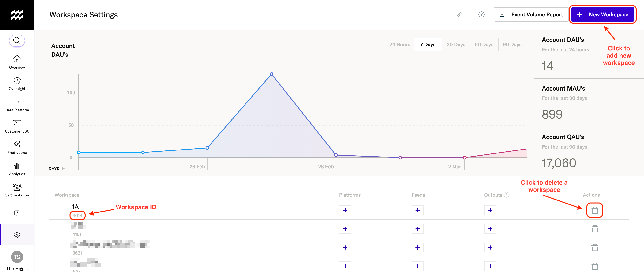Click delete icon for workspace 1A
Viewport: 644px width, 272px height.
[x=594, y=210]
